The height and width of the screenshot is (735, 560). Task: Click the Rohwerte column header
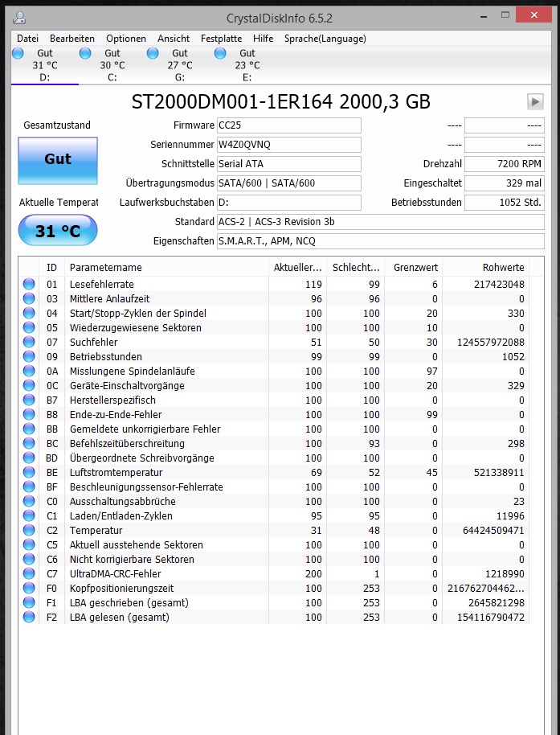(x=486, y=267)
